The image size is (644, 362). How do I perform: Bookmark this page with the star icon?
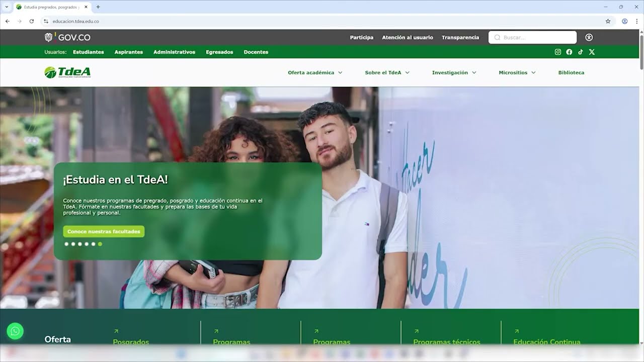(608, 21)
